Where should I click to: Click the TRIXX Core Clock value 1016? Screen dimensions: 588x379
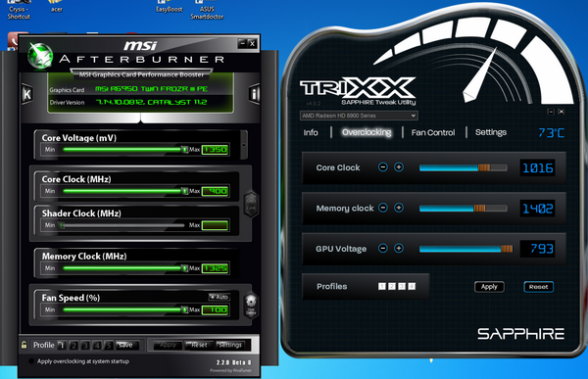pyautogui.click(x=537, y=167)
